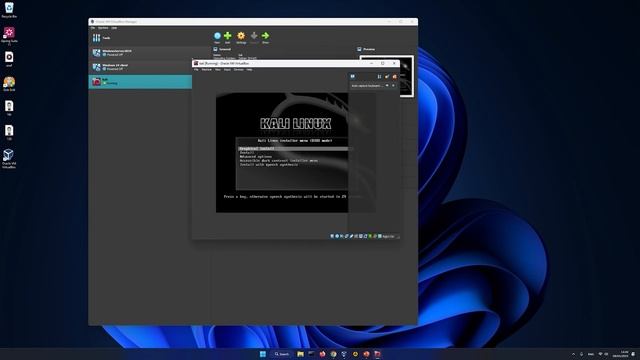Click the New machine icon in VirtualBox Manager
This screenshot has height=360, width=640.
pyautogui.click(x=217, y=36)
